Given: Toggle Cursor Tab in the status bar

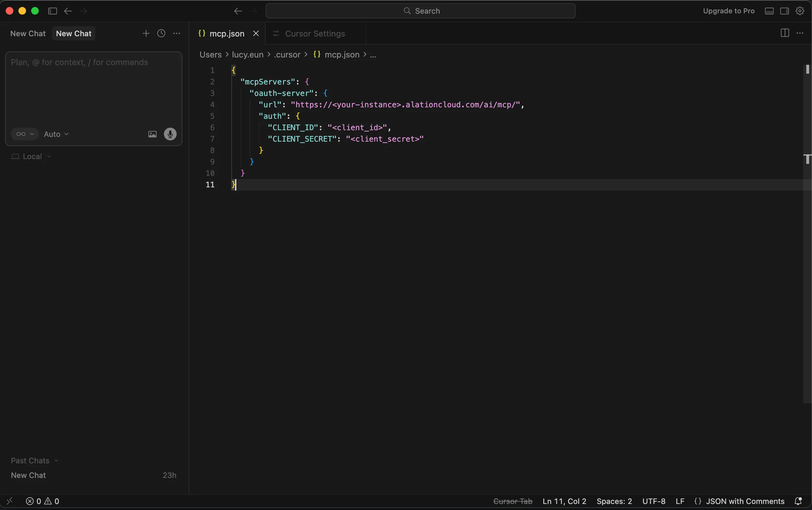Looking at the screenshot, I should tap(513, 501).
